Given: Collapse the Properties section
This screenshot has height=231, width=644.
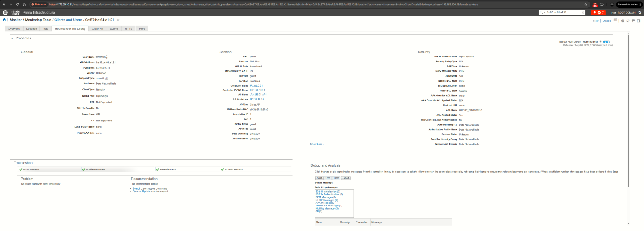Looking at the screenshot, I should click(12, 38).
